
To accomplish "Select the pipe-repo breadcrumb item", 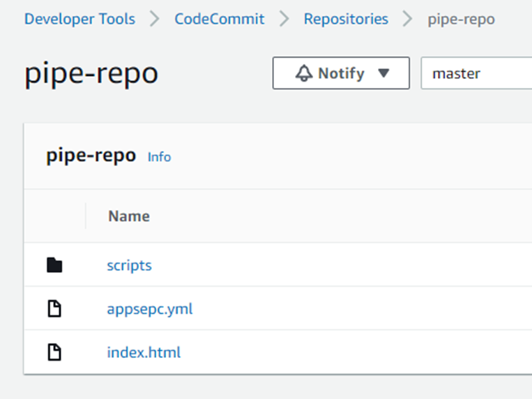I will [x=461, y=19].
